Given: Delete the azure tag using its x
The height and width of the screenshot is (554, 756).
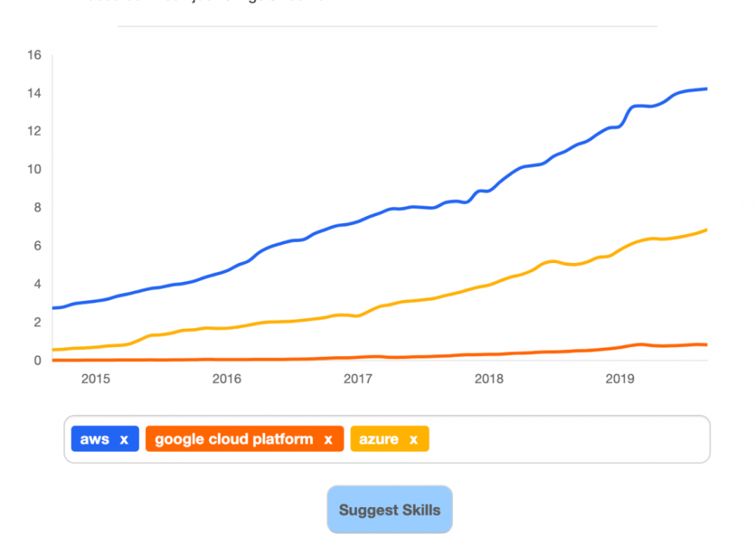Looking at the screenshot, I should pos(414,440).
